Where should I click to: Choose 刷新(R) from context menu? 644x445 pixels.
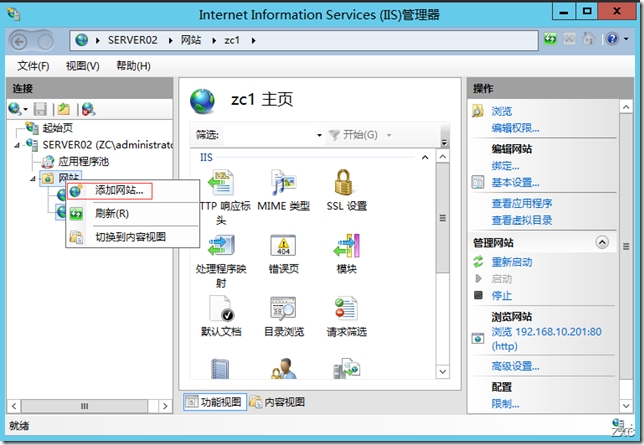(133, 214)
